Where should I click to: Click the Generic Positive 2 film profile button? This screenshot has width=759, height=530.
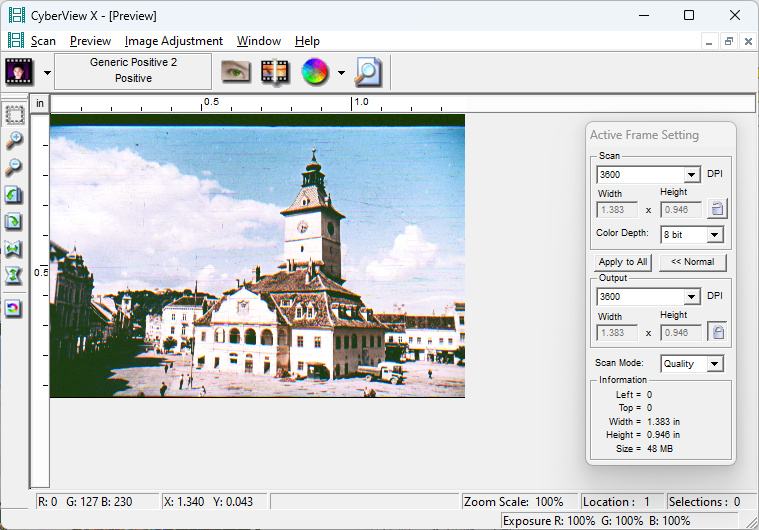pos(133,71)
